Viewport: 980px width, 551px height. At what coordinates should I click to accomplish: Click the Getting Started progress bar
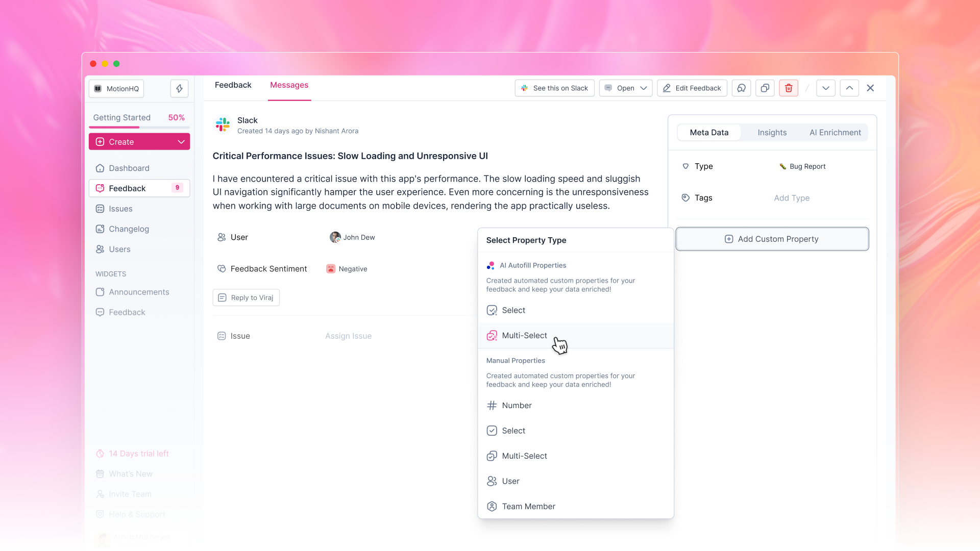point(139,127)
